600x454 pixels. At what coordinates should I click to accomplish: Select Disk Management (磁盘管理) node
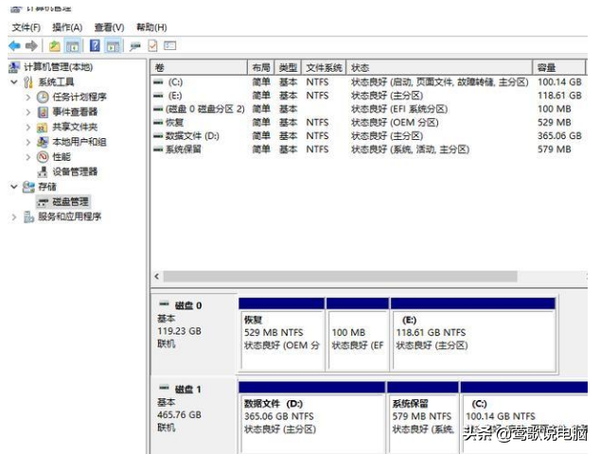point(70,201)
